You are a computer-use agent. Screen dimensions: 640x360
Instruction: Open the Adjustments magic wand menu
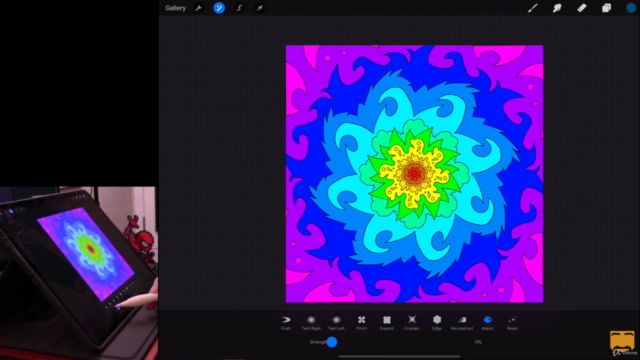pyautogui.click(x=219, y=8)
